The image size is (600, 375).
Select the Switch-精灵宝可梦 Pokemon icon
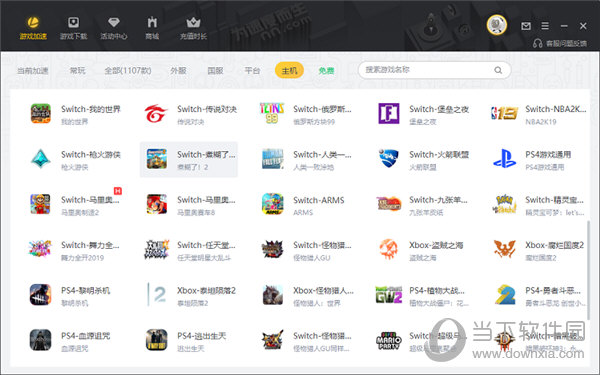(x=505, y=204)
